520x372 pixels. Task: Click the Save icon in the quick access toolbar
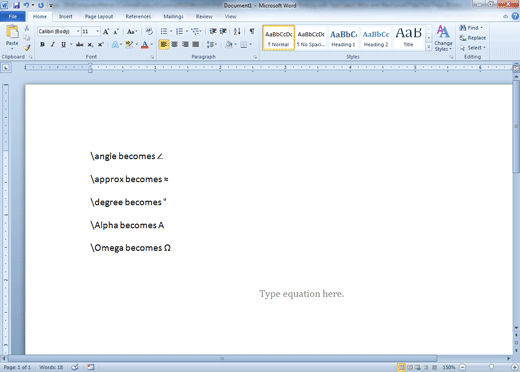pos(16,5)
